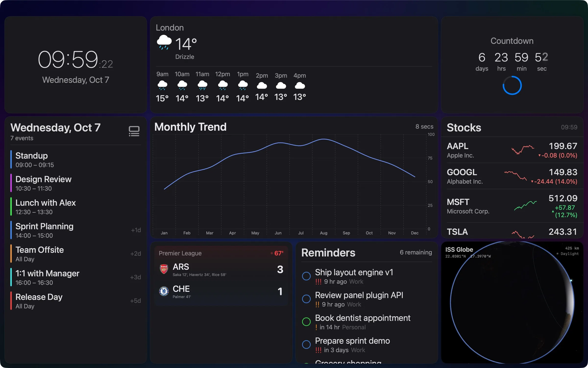
Task: Click the ISS position marker on globe
Action: pyautogui.click(x=571, y=280)
